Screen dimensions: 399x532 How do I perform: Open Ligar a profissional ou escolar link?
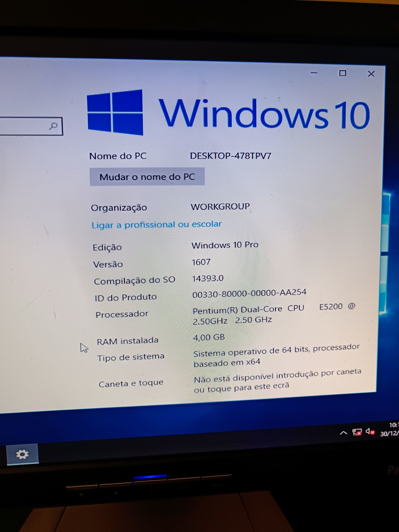click(x=156, y=225)
